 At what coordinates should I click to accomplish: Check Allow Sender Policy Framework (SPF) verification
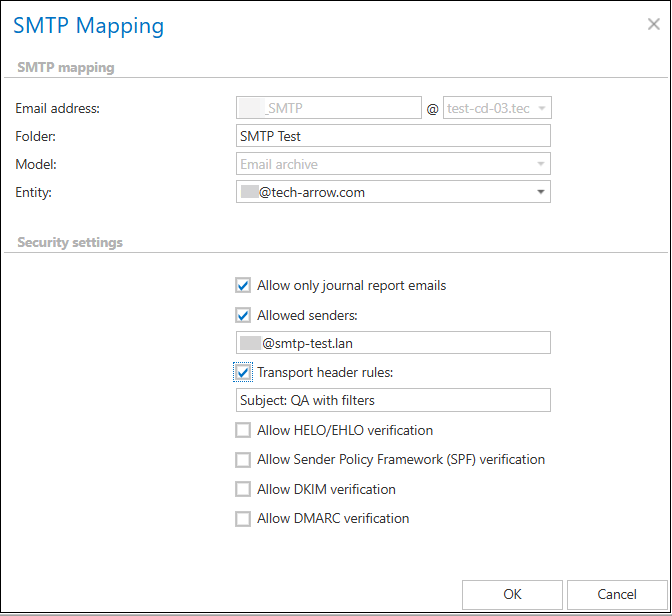pos(243,460)
